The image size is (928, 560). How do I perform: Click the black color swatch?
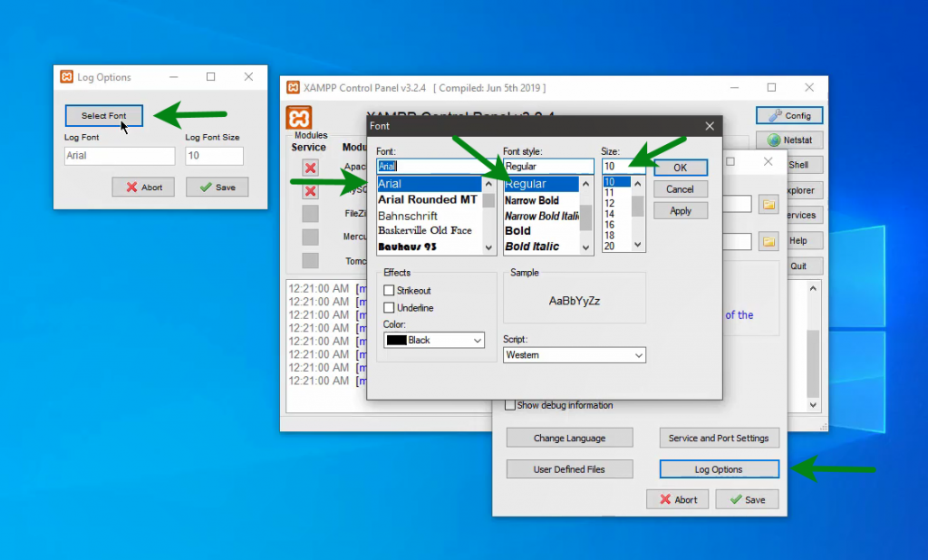(396, 340)
